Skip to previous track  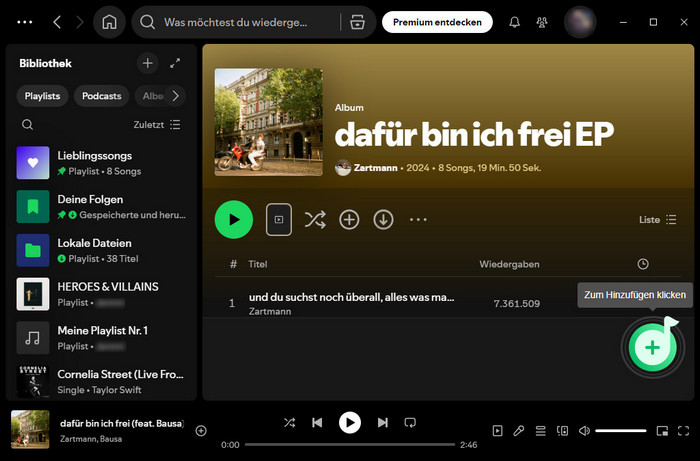[317, 422]
